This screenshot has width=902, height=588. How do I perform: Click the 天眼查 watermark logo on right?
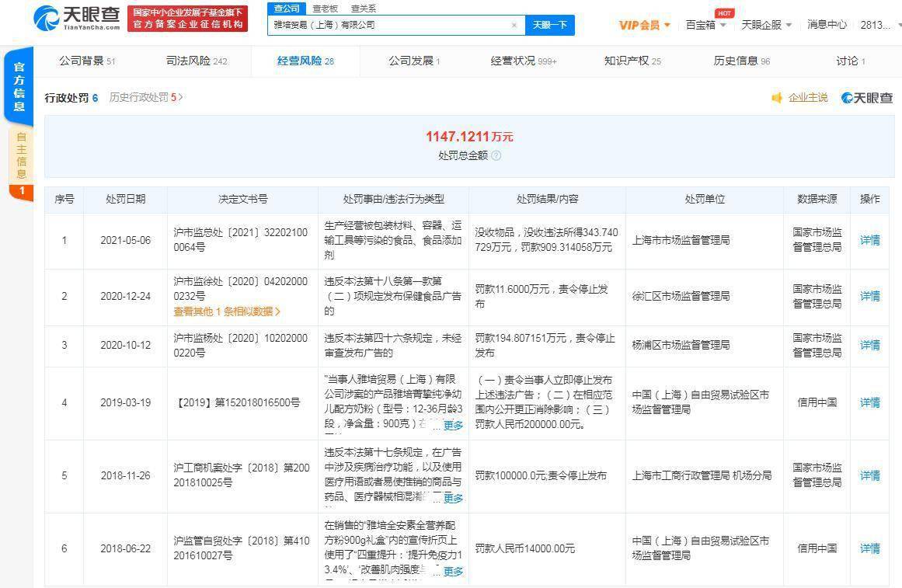(x=867, y=98)
